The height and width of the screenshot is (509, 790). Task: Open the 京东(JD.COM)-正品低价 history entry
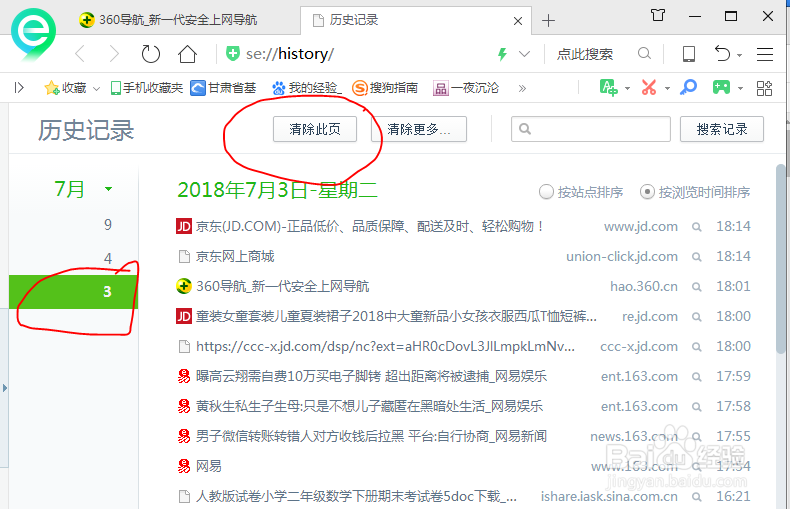coord(371,226)
